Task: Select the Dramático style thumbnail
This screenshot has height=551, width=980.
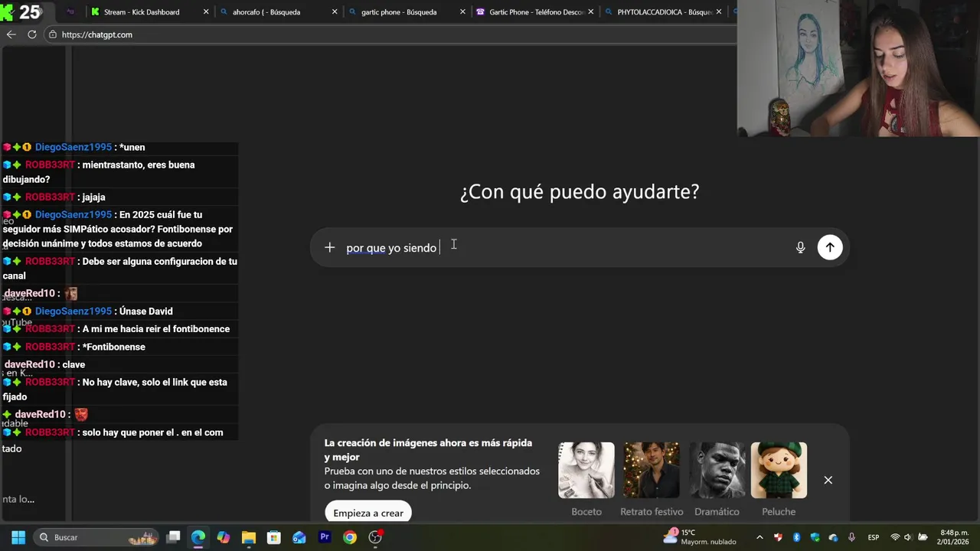Action: tap(717, 471)
